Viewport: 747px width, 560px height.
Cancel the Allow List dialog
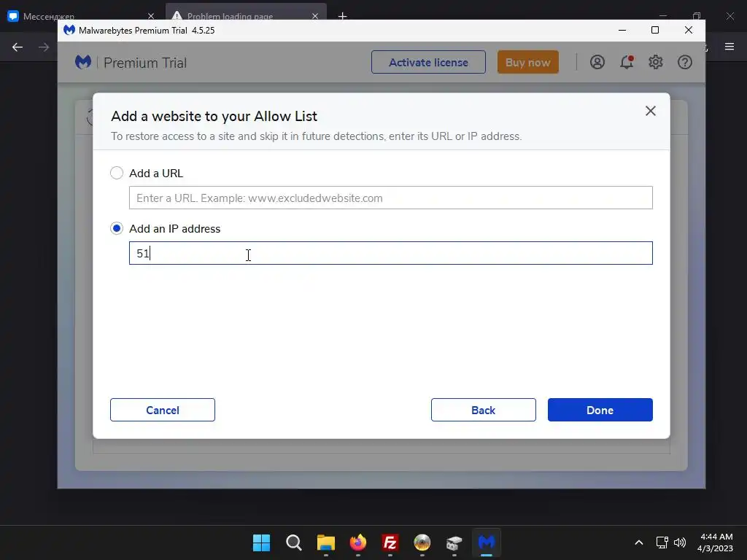point(163,410)
